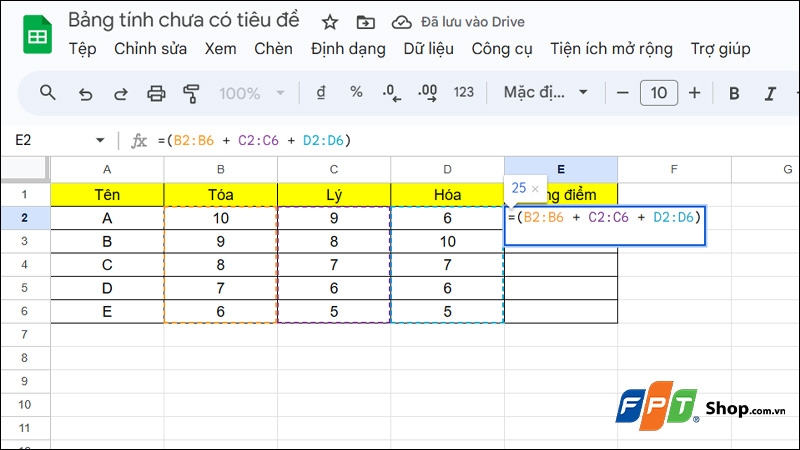
Task: Click the Tên header cell
Action: click(x=107, y=194)
